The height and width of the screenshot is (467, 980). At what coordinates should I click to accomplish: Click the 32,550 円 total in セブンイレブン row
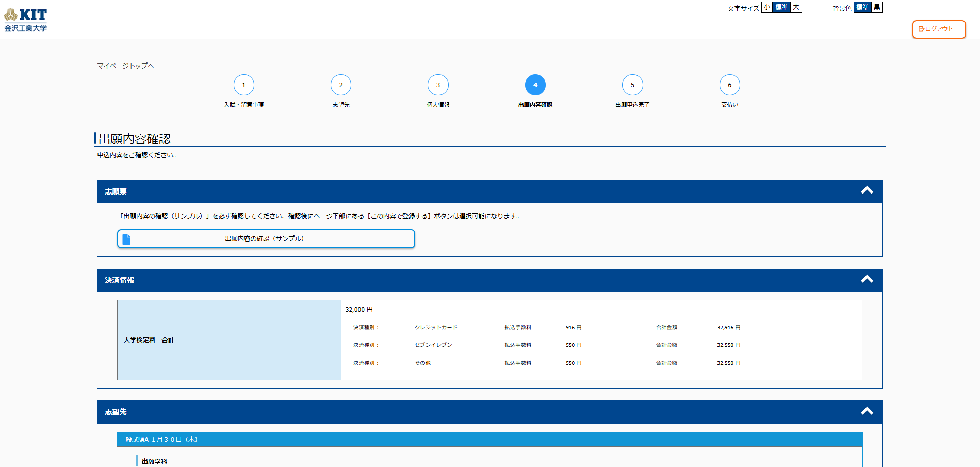pyautogui.click(x=728, y=345)
